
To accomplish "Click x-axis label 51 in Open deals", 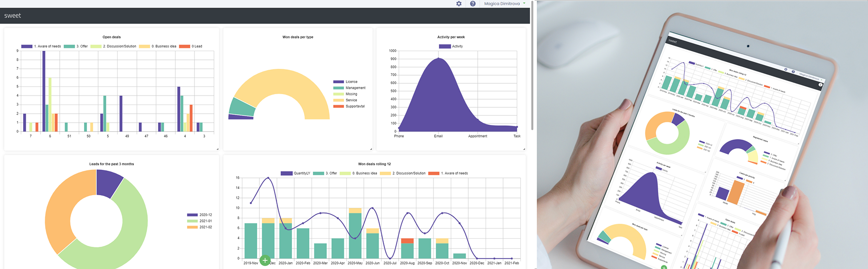I will (x=69, y=136).
